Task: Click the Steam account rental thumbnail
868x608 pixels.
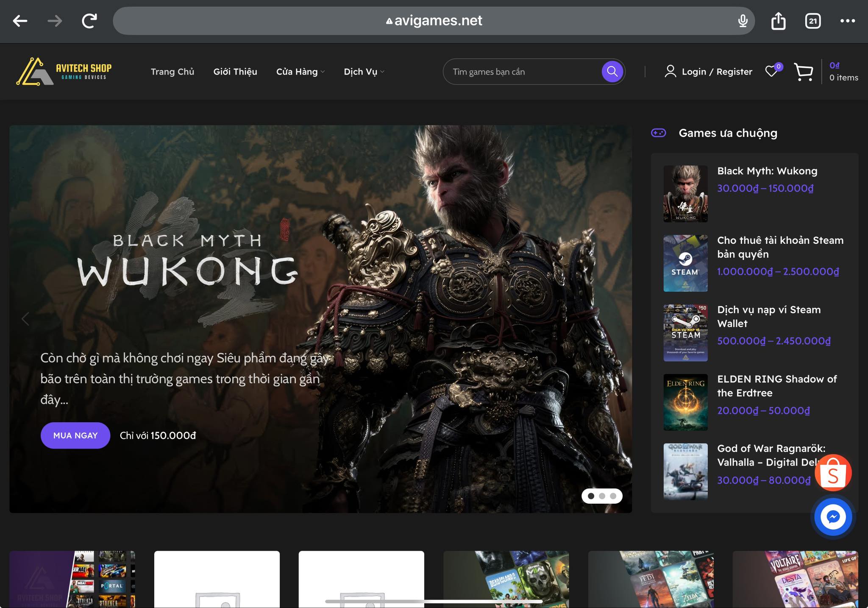Action: tap(685, 263)
